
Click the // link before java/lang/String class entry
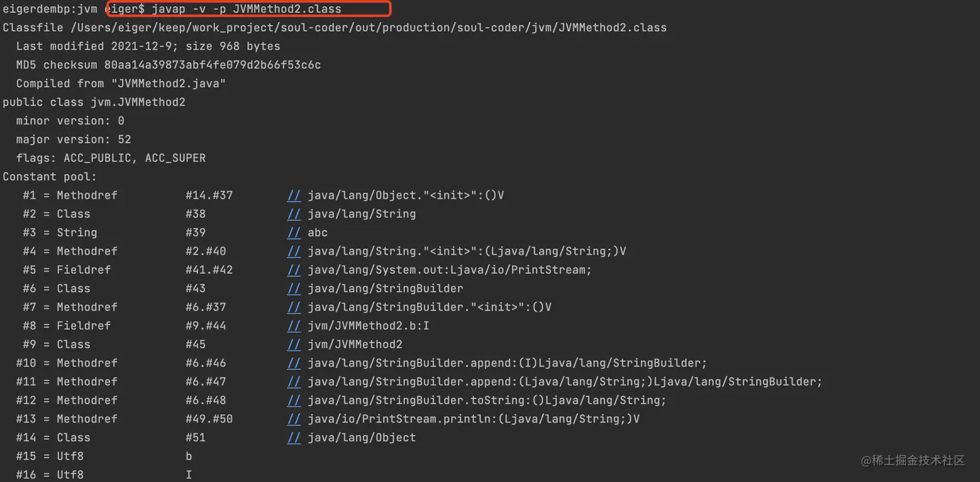click(x=294, y=214)
